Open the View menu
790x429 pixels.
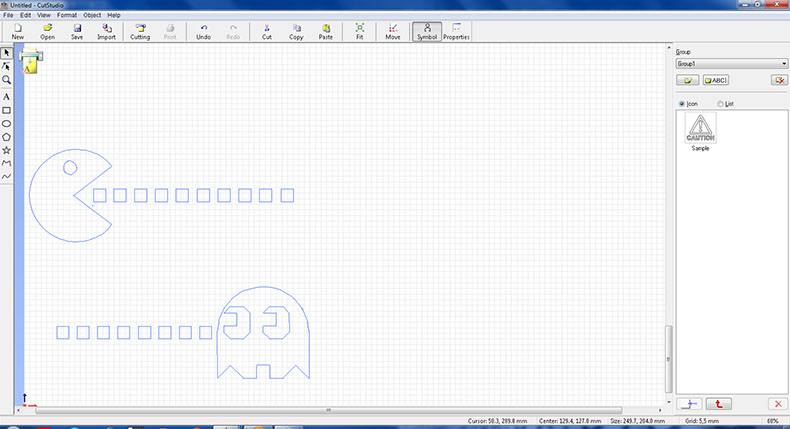pyautogui.click(x=44, y=15)
